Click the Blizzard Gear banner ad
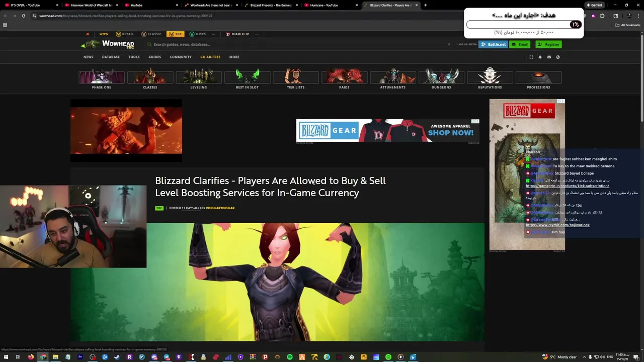 [388, 131]
